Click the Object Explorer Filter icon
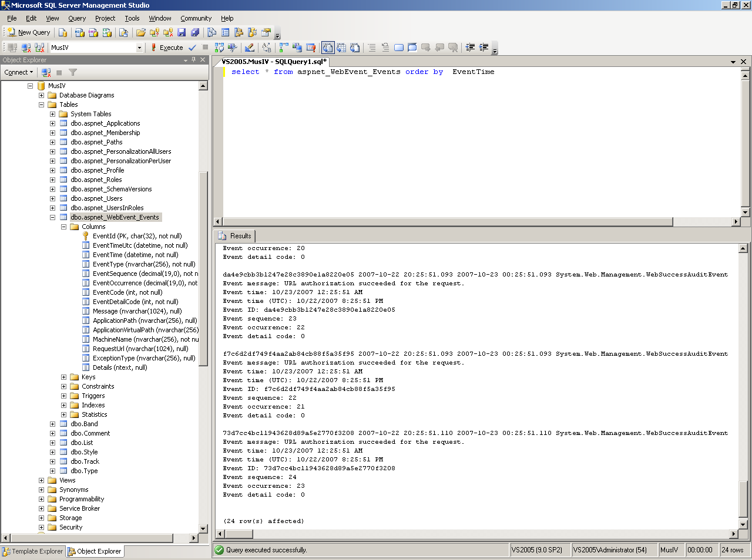 point(73,72)
